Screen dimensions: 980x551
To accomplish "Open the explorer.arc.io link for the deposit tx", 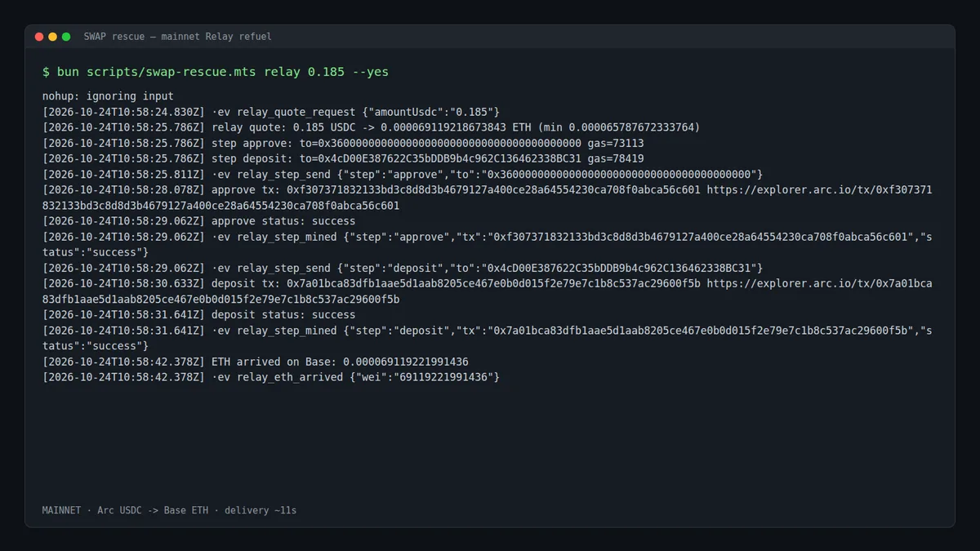I will [x=820, y=283].
